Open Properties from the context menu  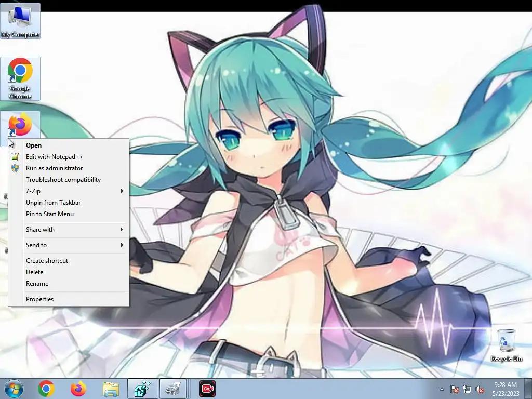pyautogui.click(x=69, y=299)
